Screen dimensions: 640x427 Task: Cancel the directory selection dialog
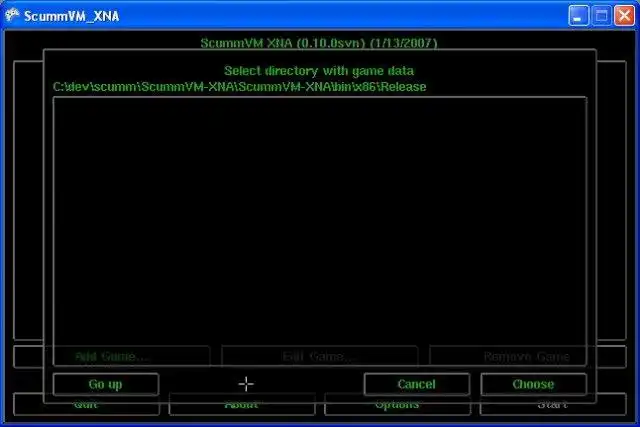pyautogui.click(x=417, y=384)
